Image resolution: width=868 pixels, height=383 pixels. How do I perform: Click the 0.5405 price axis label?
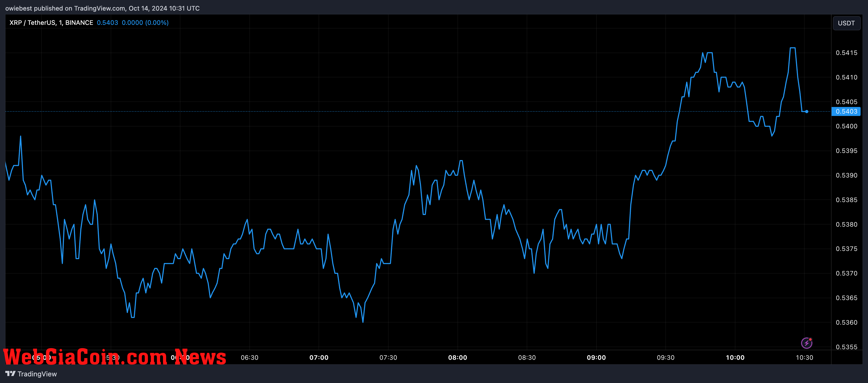[x=846, y=102]
